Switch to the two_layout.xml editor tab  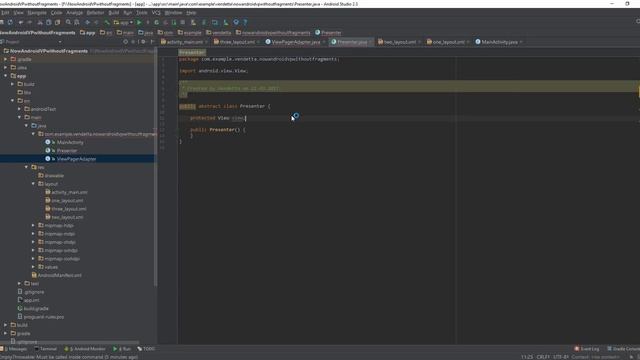[x=399, y=42]
